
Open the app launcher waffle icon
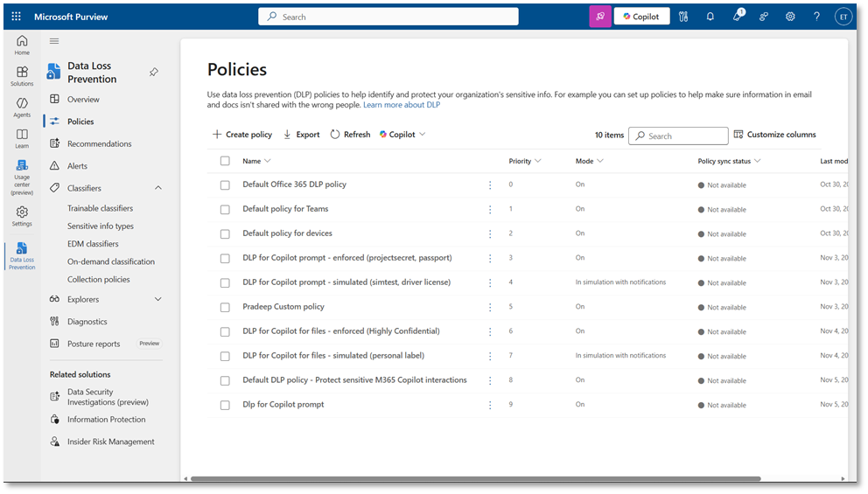point(16,17)
